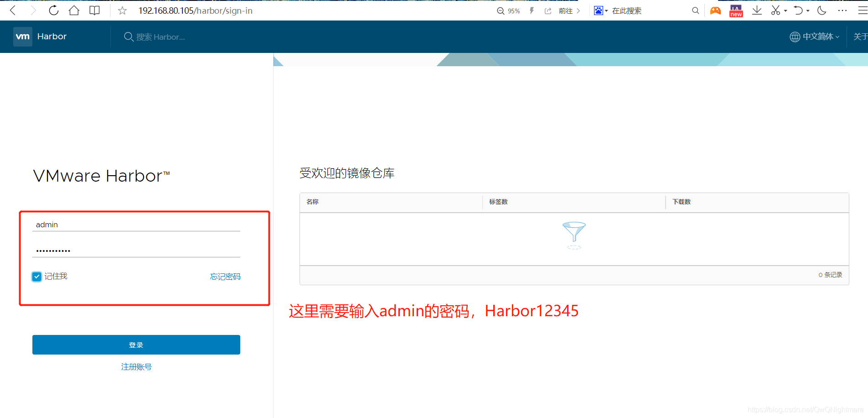The width and height of the screenshot is (868, 418).
Task: Click the browser search magnifier icon
Action: point(695,10)
